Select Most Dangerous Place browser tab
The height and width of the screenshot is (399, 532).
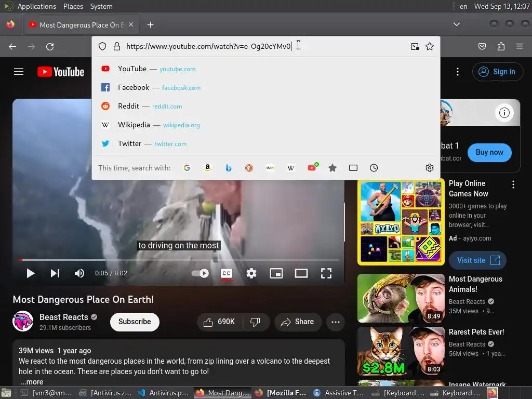tap(81, 25)
